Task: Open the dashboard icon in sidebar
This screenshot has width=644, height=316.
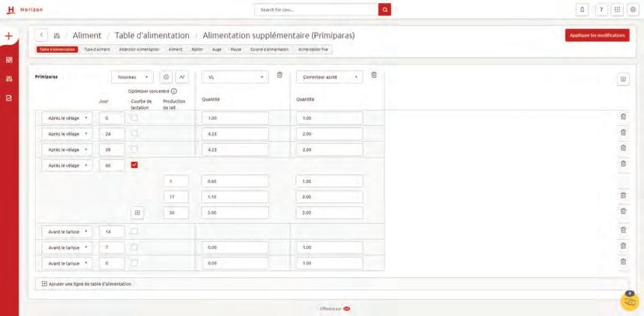Action: tap(9, 60)
